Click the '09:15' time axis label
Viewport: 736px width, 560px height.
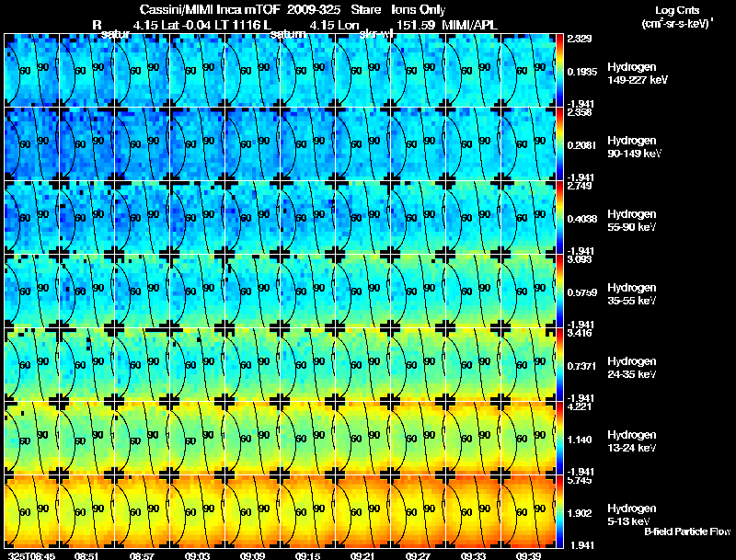(307, 556)
